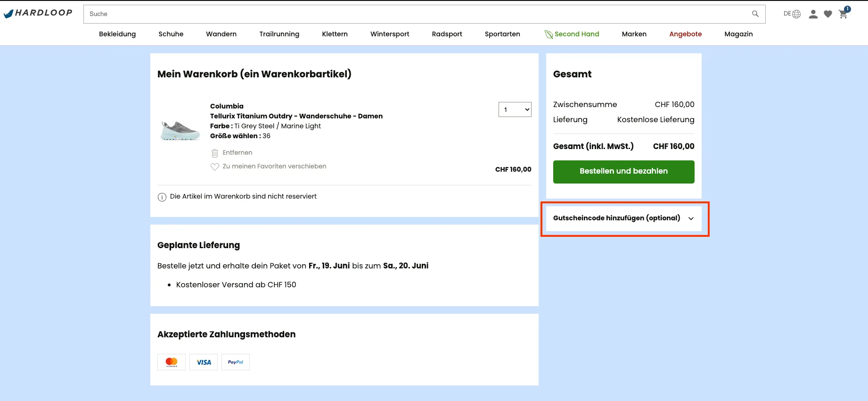Open the Wintersport menu
Image resolution: width=868 pixels, height=401 pixels.
pos(390,34)
